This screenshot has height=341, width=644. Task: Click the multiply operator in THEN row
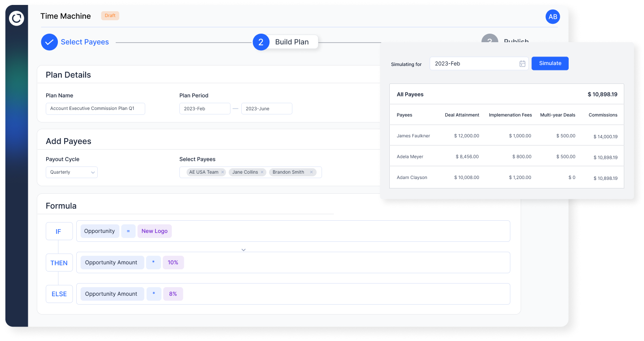(x=153, y=262)
